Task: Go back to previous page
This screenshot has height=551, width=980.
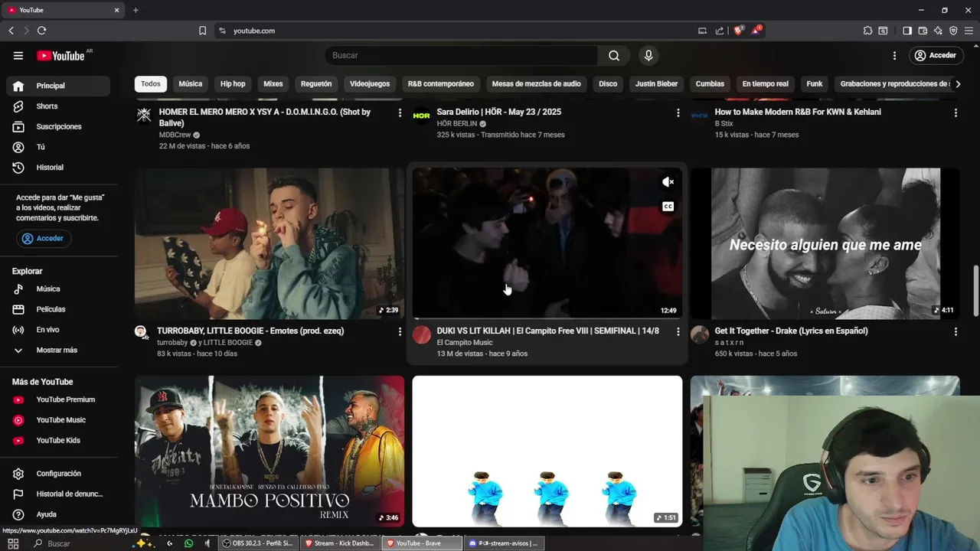Action: [11, 31]
